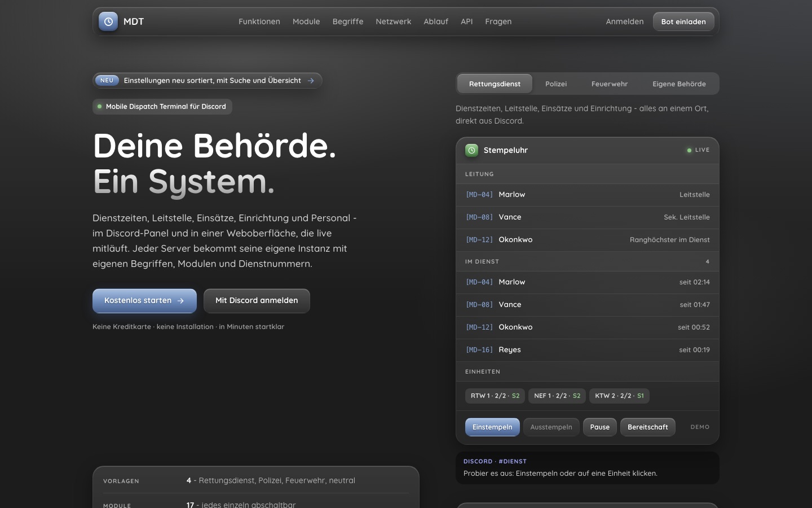Open the NEU Einstellungen announcement banner
Screen dimensions: 812x508
point(208,81)
